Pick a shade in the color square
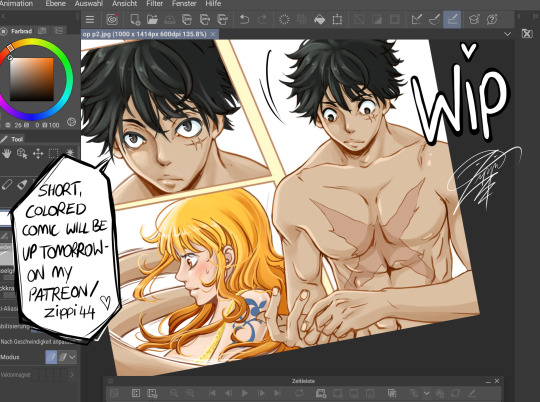The width and height of the screenshot is (540, 402). [x=32, y=79]
